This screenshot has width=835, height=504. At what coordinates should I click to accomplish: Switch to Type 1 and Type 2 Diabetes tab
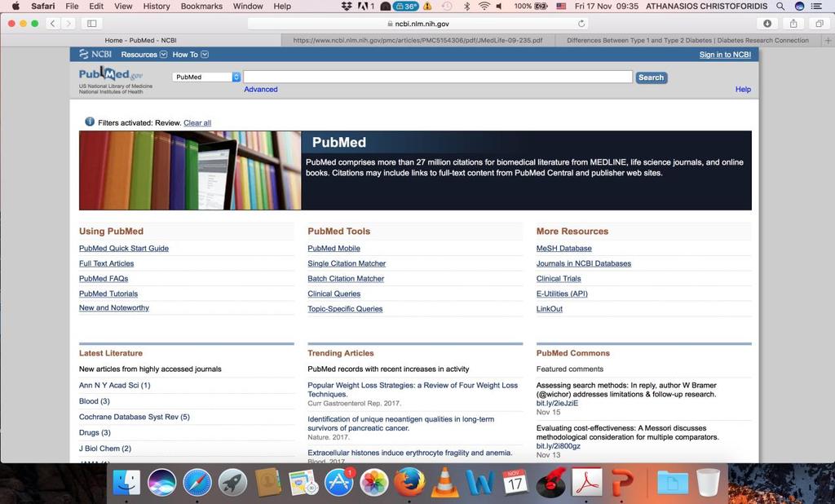pos(687,41)
